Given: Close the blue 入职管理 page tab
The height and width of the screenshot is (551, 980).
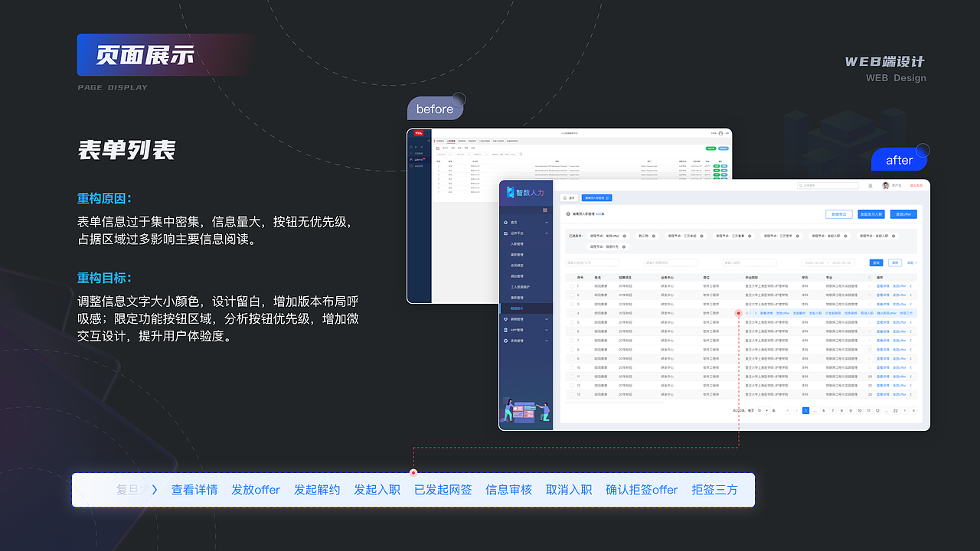Looking at the screenshot, I should [x=607, y=197].
